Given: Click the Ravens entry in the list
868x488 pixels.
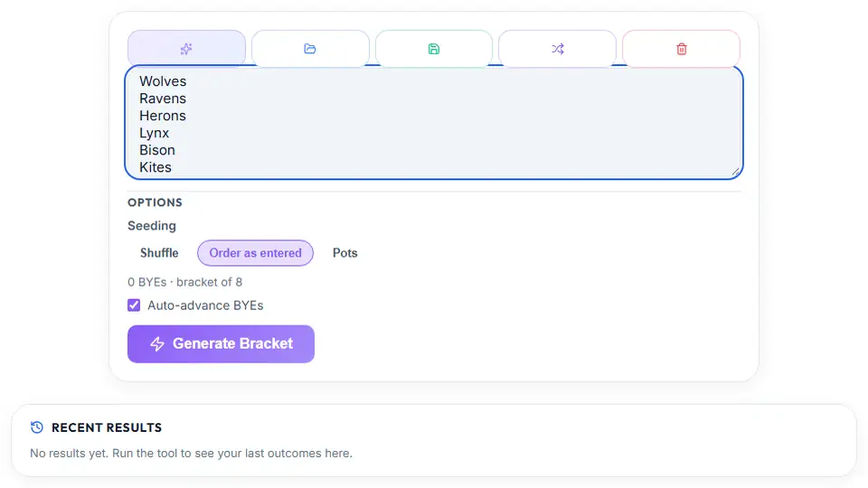Looking at the screenshot, I should coord(163,99).
